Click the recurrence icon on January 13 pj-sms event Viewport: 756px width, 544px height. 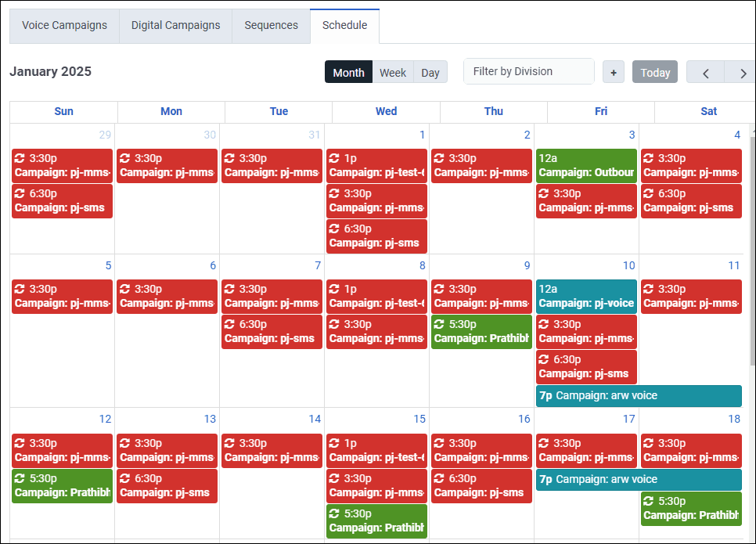tap(124, 478)
